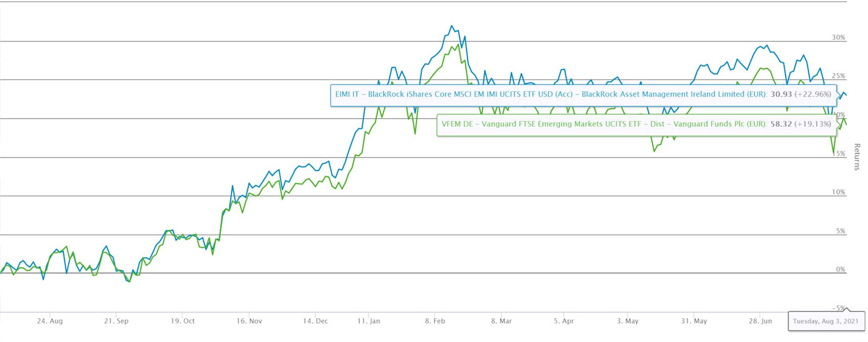Click the +22.96% return value
868x342 pixels.
pos(813,95)
